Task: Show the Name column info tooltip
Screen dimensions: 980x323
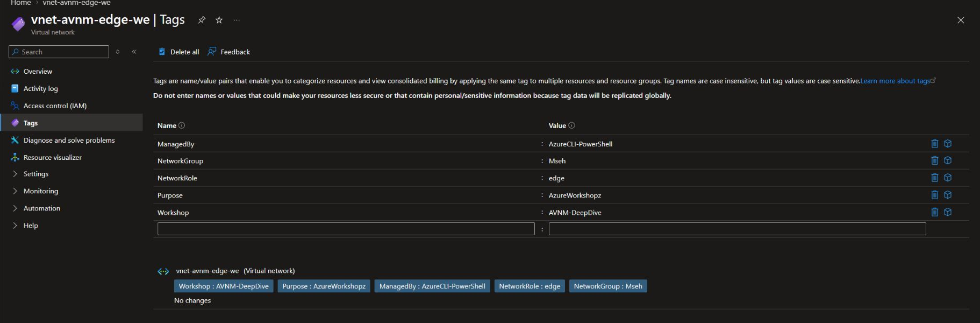Action: point(182,125)
